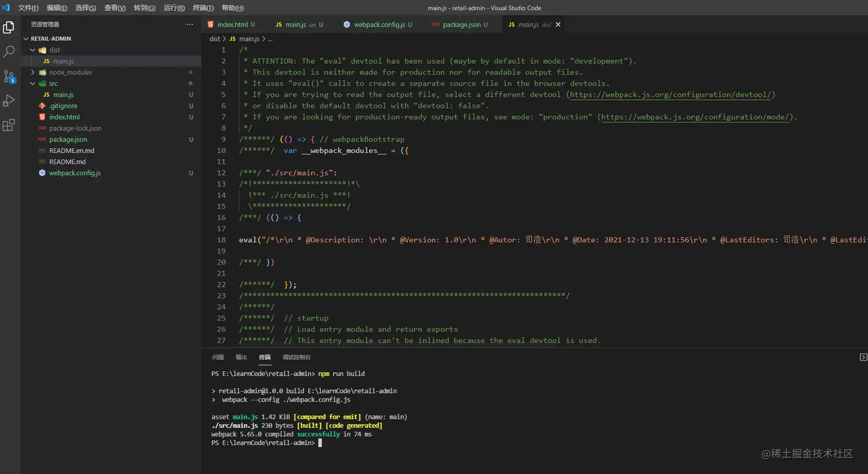Click the HTML icon on index.html tab
Image resolution: width=868 pixels, height=474 pixels.
(211, 24)
